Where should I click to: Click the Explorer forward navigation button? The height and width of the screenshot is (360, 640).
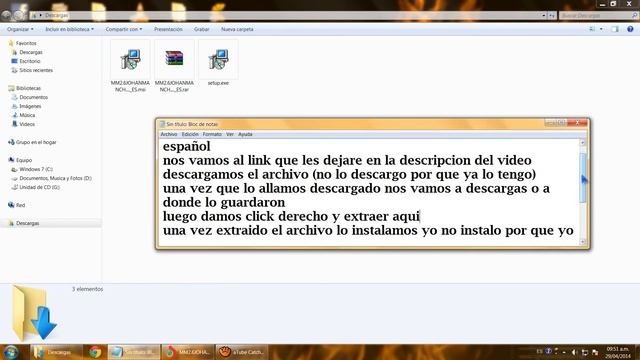click(x=19, y=15)
